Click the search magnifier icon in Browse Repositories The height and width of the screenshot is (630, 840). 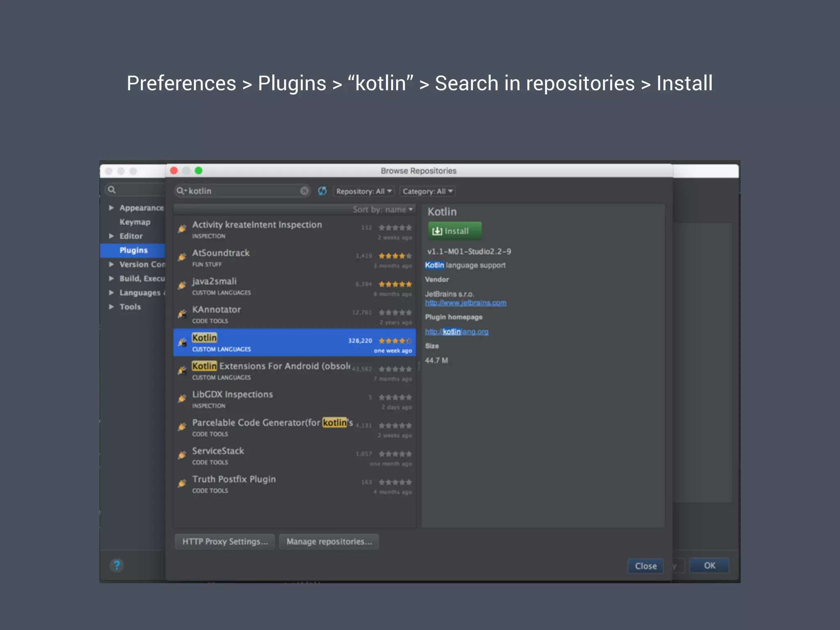pos(181,191)
